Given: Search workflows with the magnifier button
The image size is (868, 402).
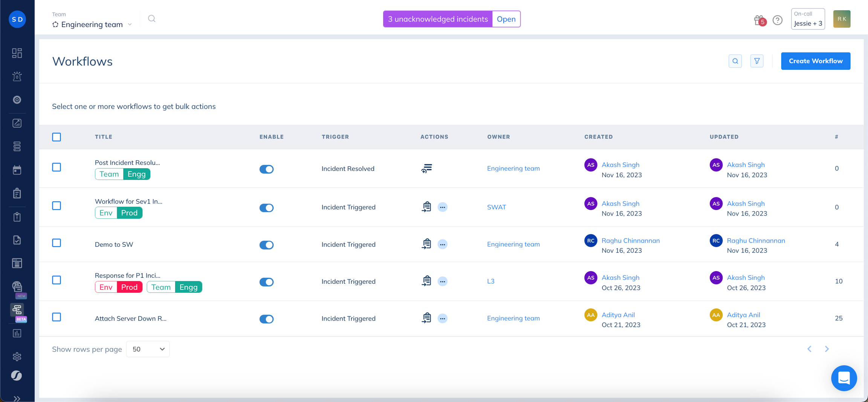Looking at the screenshot, I should (x=735, y=61).
